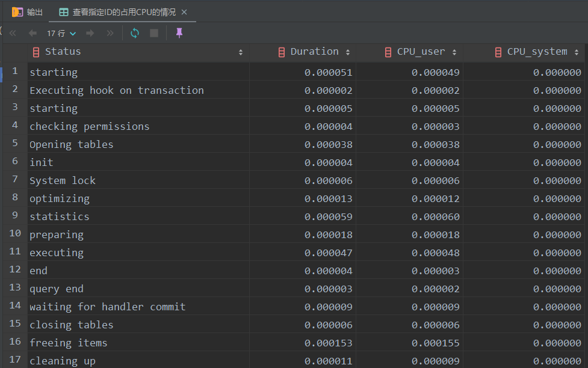Screen dimensions: 588x368
Task: Select row number 9
Action: coord(15,215)
